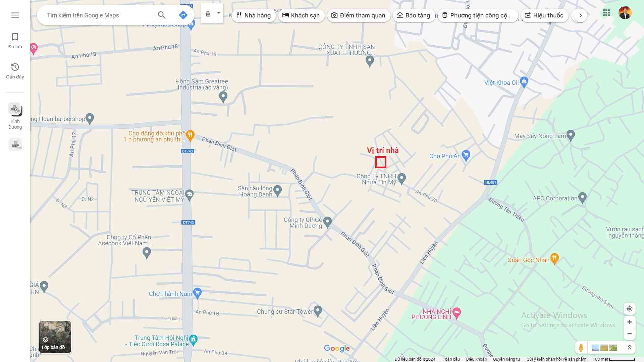Open the Gần đây recent history

click(x=15, y=71)
